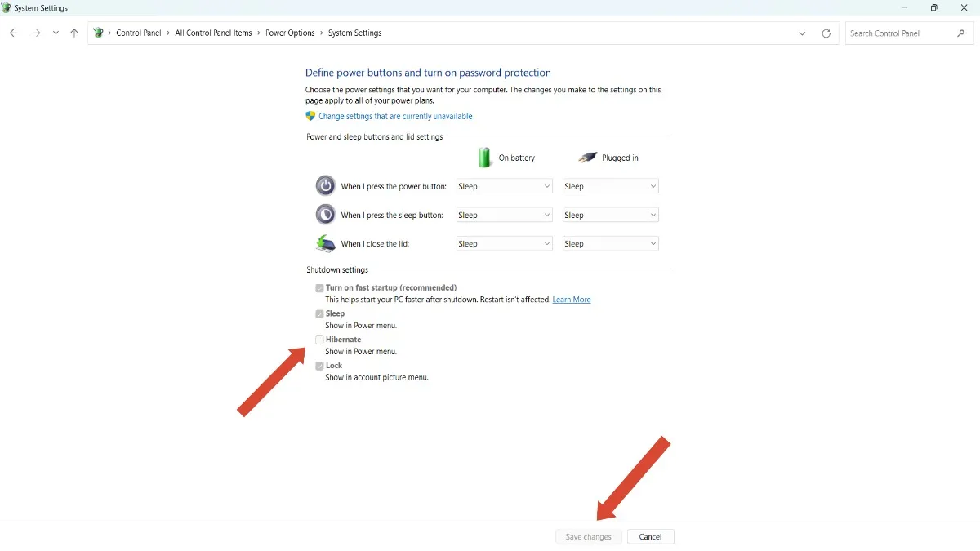Toggle the Lock checkbox

tap(320, 366)
